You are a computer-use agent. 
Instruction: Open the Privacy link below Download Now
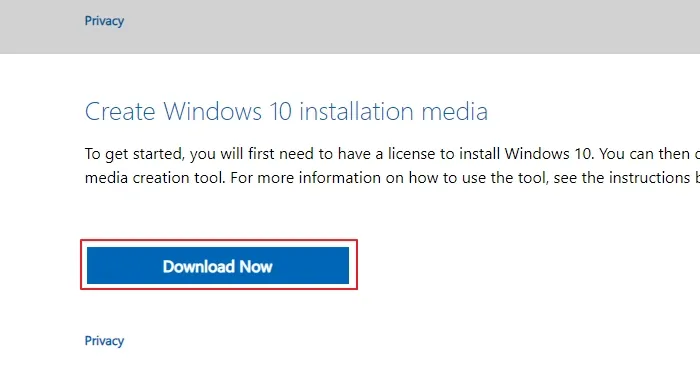pos(104,341)
